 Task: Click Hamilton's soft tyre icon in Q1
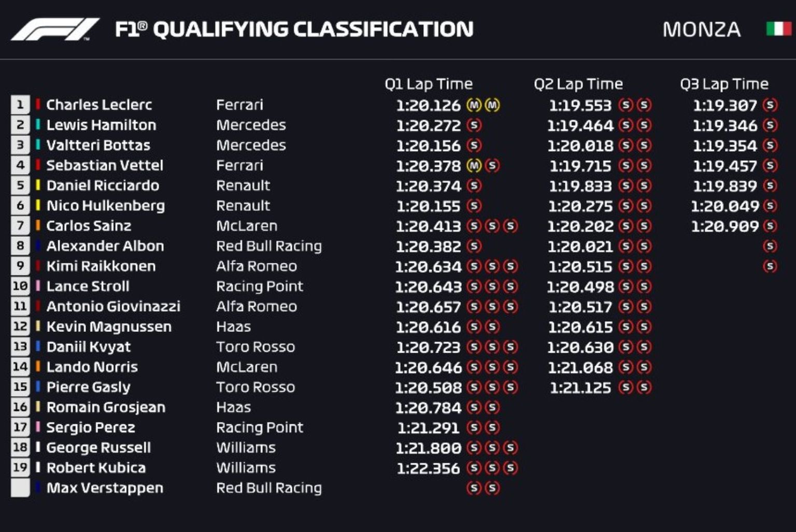(474, 125)
